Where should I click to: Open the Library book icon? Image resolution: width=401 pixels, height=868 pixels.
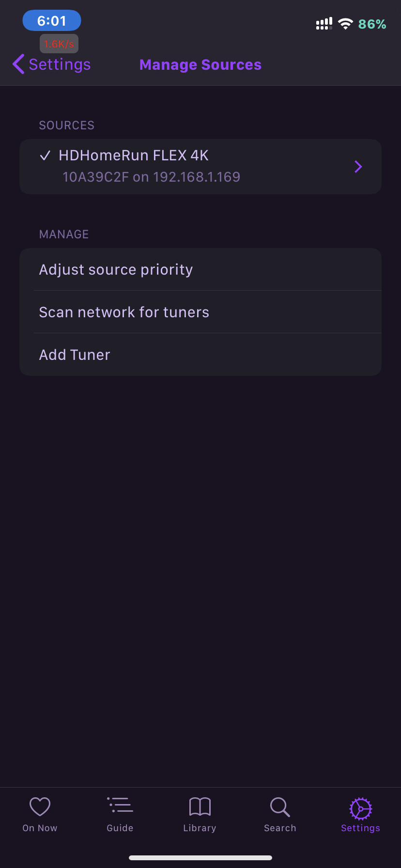[200, 806]
